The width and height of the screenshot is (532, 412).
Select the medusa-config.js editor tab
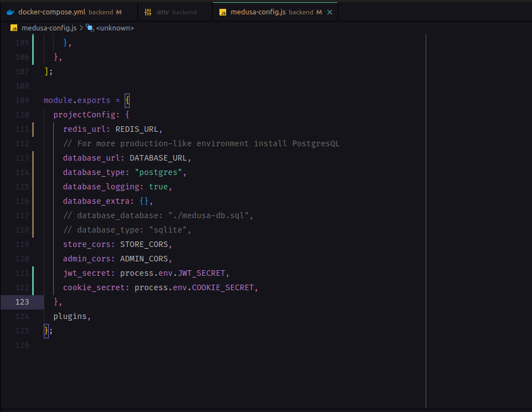coord(275,12)
